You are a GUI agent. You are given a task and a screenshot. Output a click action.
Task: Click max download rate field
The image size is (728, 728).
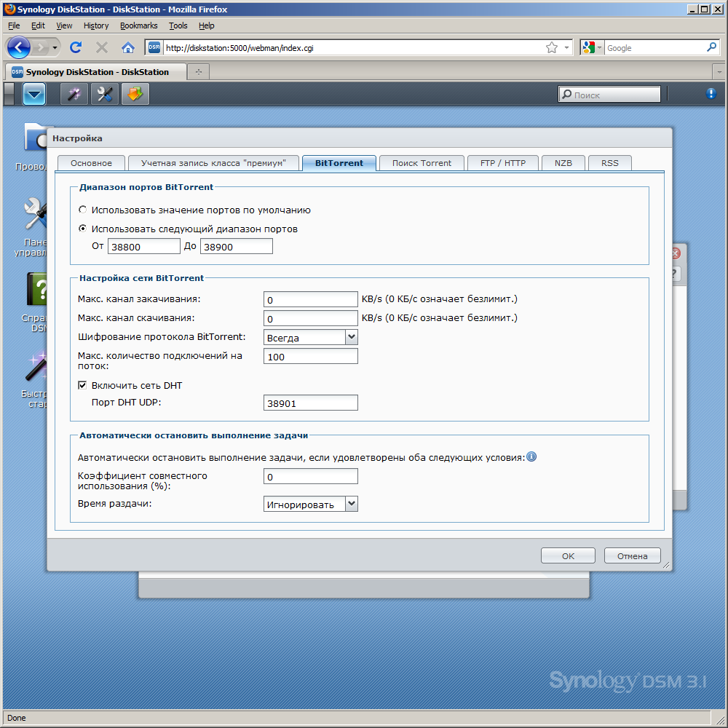(x=311, y=319)
